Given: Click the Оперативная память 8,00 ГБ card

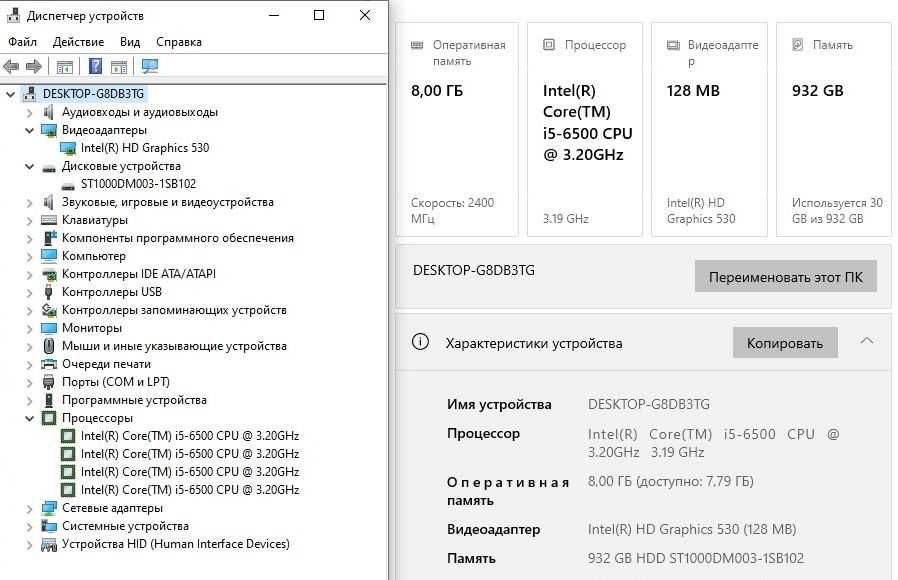Looking at the screenshot, I should [456, 129].
